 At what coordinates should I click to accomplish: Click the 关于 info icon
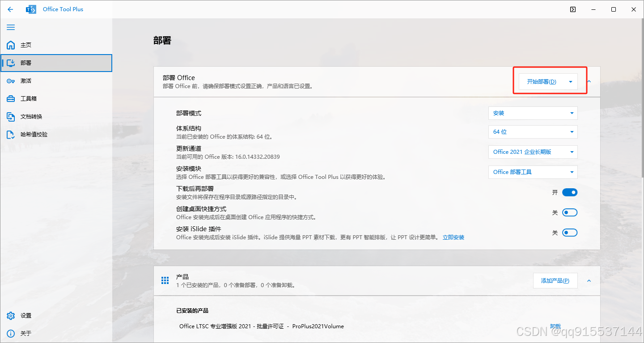(11, 334)
